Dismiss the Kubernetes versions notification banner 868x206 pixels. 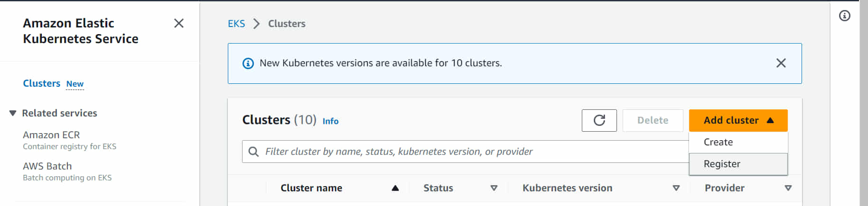pos(781,63)
